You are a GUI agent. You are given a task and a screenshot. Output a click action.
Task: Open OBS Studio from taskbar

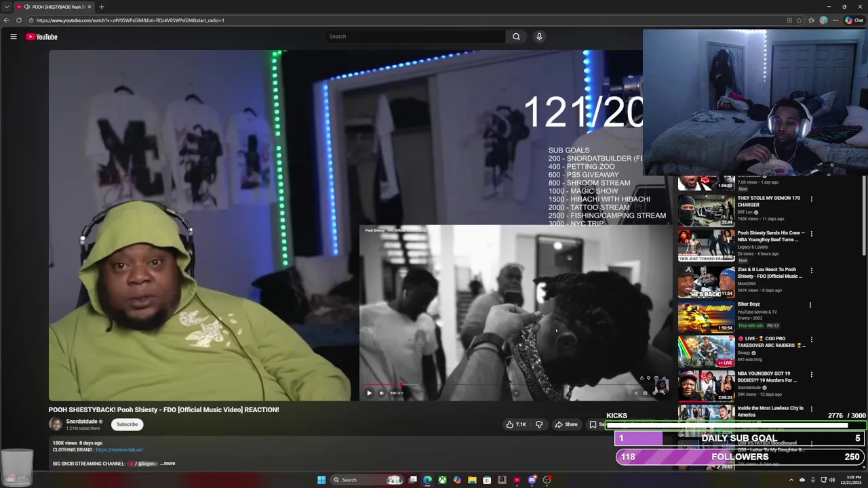coord(547,480)
